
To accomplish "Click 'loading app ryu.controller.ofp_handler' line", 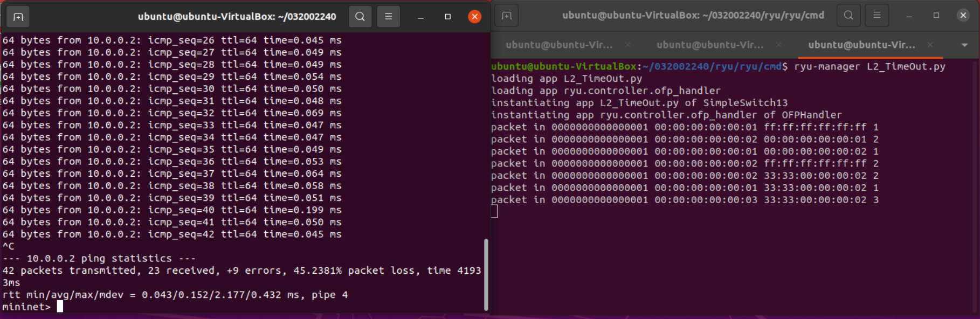I will pos(606,91).
